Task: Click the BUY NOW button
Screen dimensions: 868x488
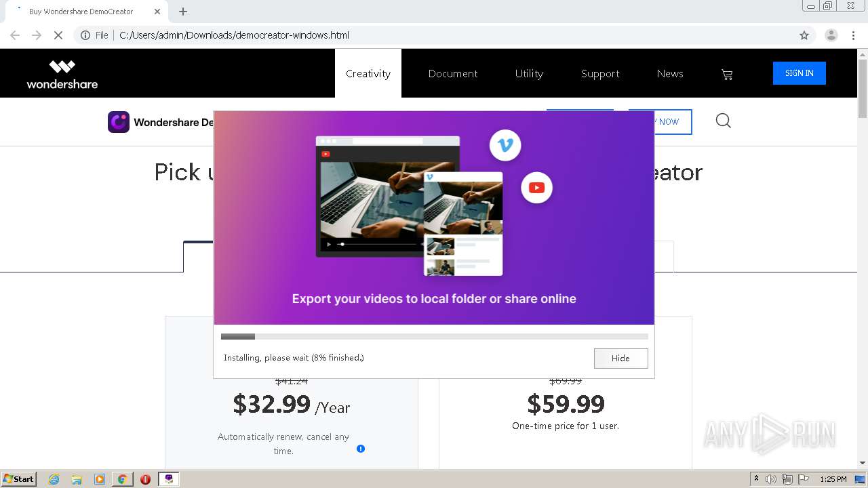Action: 673,122
